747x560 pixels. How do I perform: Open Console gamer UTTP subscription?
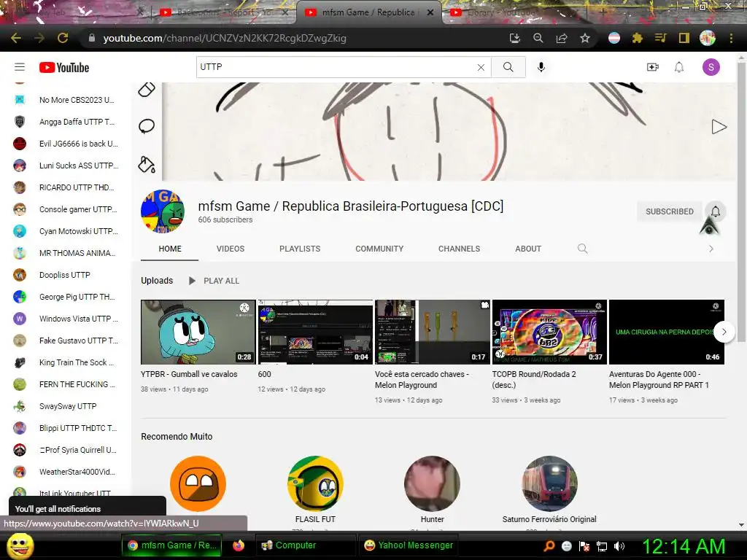click(x=66, y=209)
